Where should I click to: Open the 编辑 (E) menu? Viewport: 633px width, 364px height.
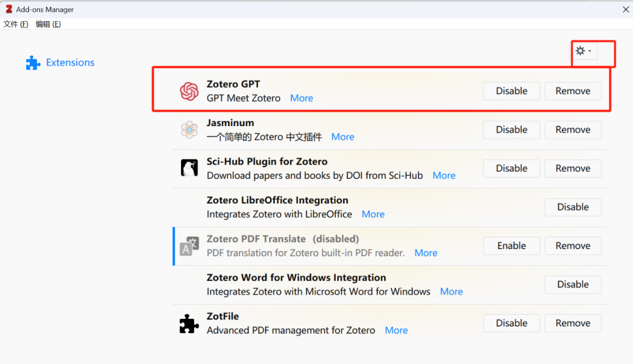coord(48,24)
